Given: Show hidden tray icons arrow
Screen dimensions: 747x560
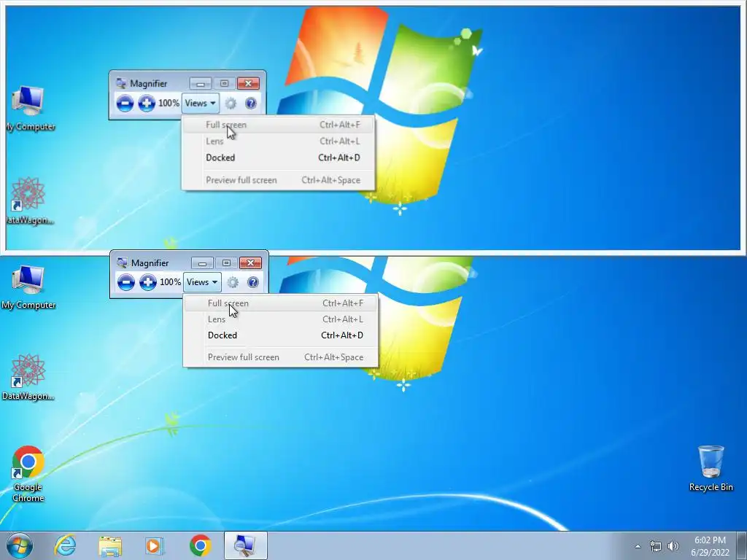Looking at the screenshot, I should (638, 546).
